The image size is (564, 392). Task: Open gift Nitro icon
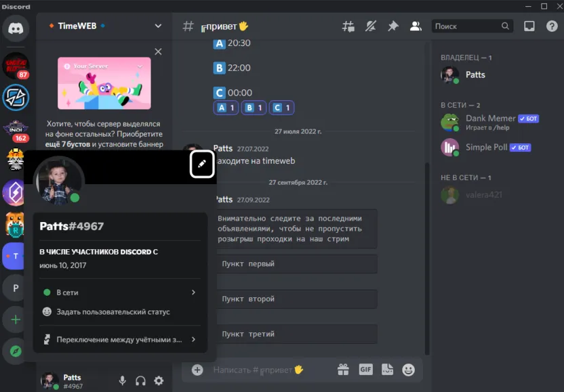(343, 370)
